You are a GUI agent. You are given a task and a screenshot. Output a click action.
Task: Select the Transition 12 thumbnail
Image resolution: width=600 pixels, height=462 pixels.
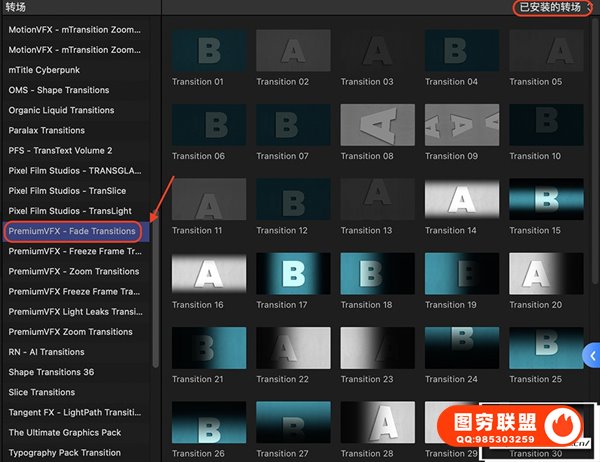click(x=293, y=199)
